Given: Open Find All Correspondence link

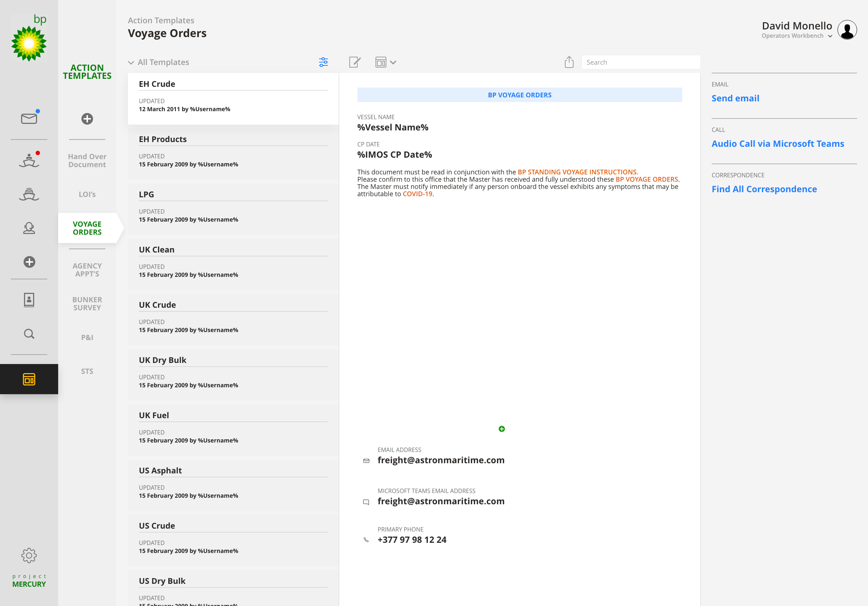Looking at the screenshot, I should tap(764, 189).
